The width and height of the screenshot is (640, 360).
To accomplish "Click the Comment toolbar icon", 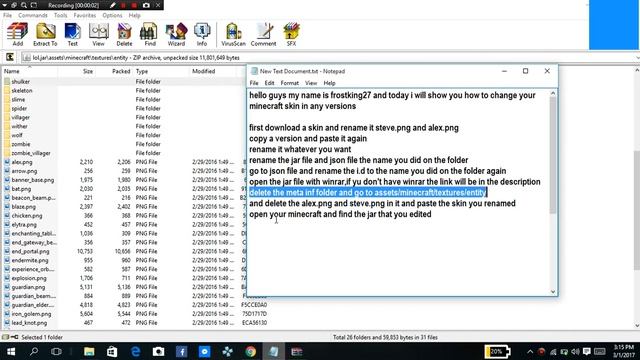I will pos(263,34).
